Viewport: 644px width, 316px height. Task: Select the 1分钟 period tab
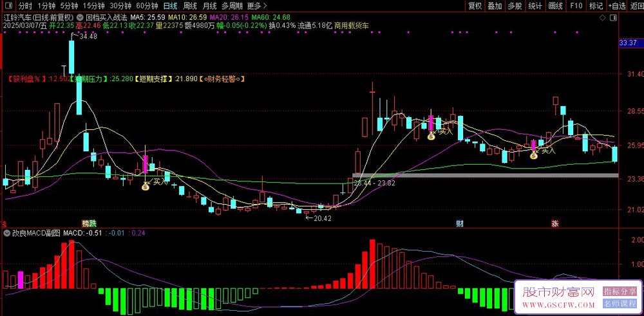pyautogui.click(x=46, y=6)
